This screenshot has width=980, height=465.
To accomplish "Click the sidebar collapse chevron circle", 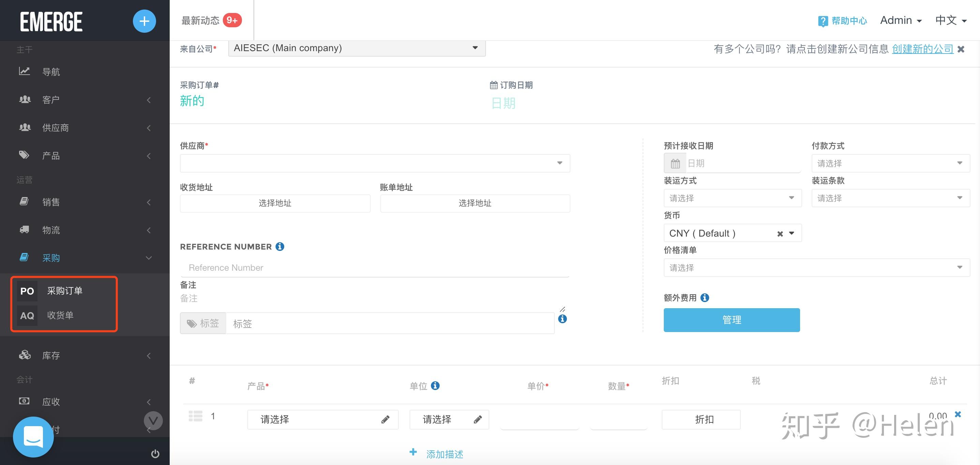I will click(x=153, y=420).
